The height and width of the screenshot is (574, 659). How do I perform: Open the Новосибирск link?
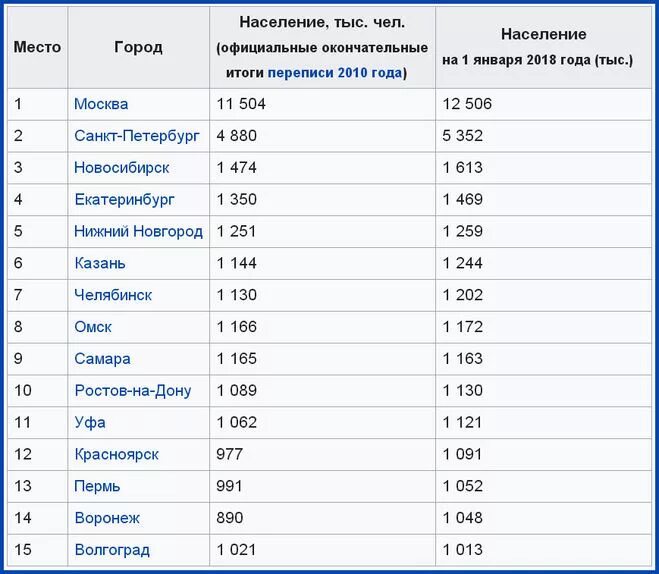122,168
